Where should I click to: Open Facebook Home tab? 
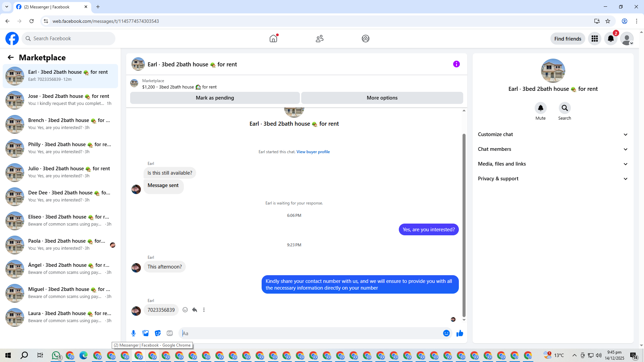[x=273, y=39]
